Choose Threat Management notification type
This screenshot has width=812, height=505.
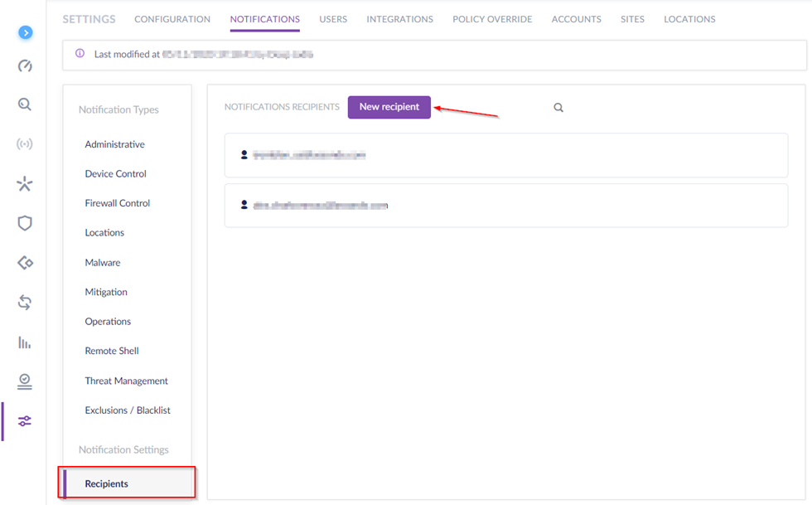(126, 381)
